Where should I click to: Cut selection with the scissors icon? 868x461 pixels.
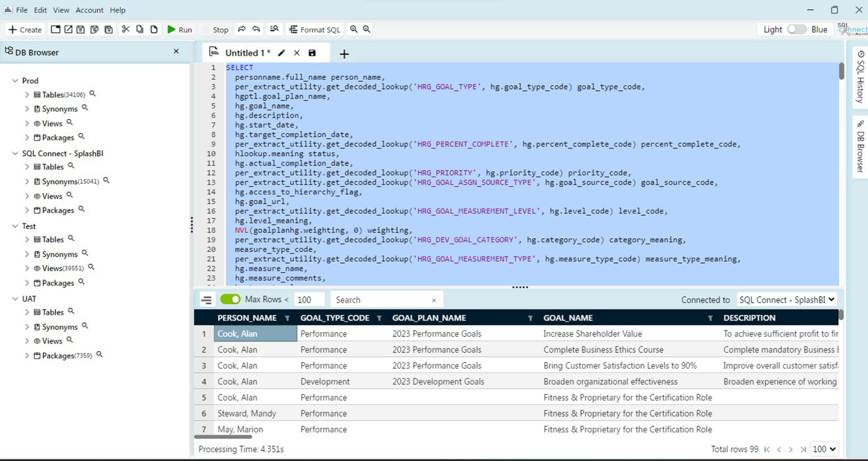point(125,29)
